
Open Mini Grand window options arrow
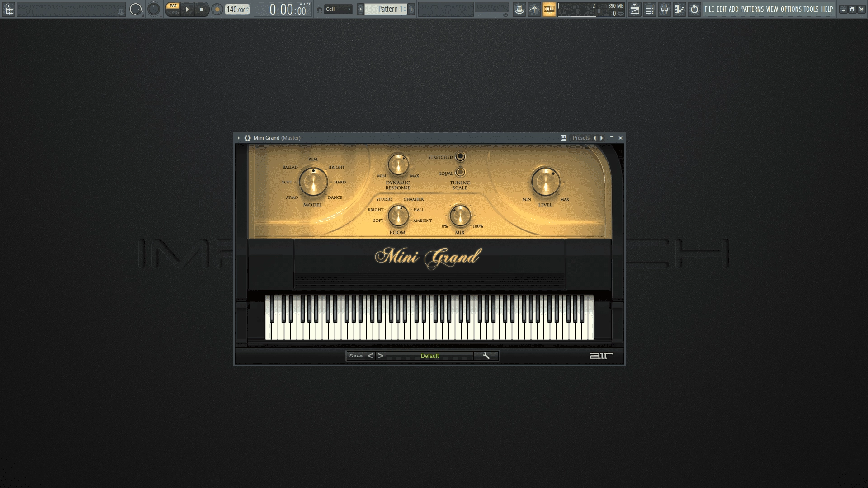click(239, 138)
